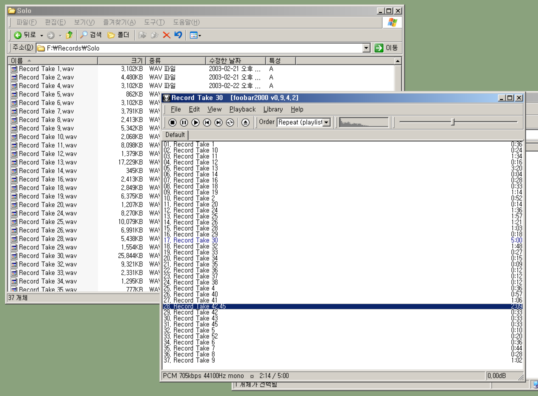Viewport: 538px width, 396px height.
Task: Click the foobar2000 title bar icon
Action: (166, 98)
